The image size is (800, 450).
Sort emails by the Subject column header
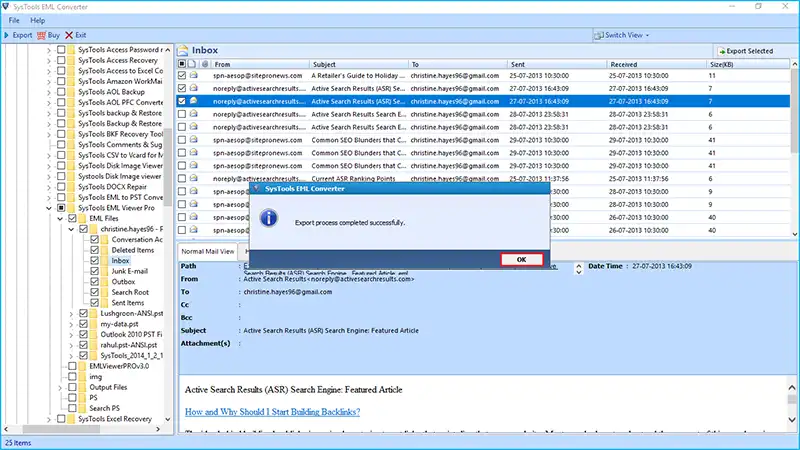click(x=359, y=64)
